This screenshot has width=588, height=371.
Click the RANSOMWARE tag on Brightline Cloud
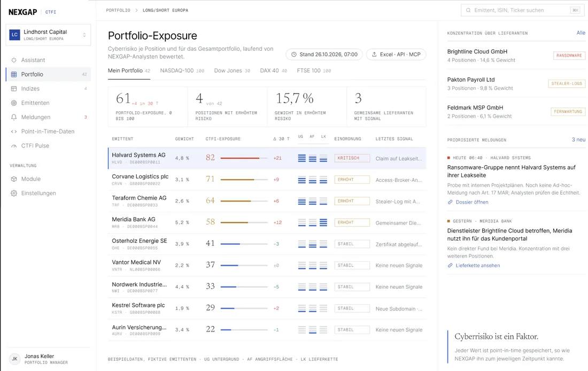click(x=569, y=56)
